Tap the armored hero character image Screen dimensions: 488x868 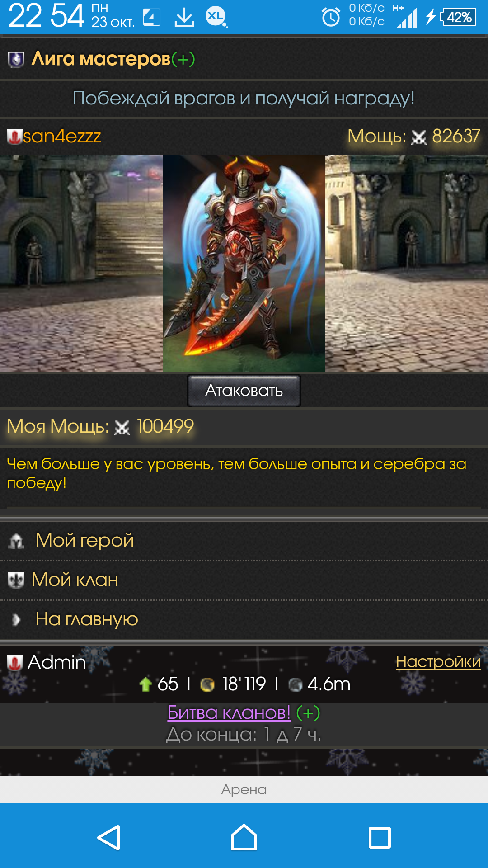coord(244,263)
